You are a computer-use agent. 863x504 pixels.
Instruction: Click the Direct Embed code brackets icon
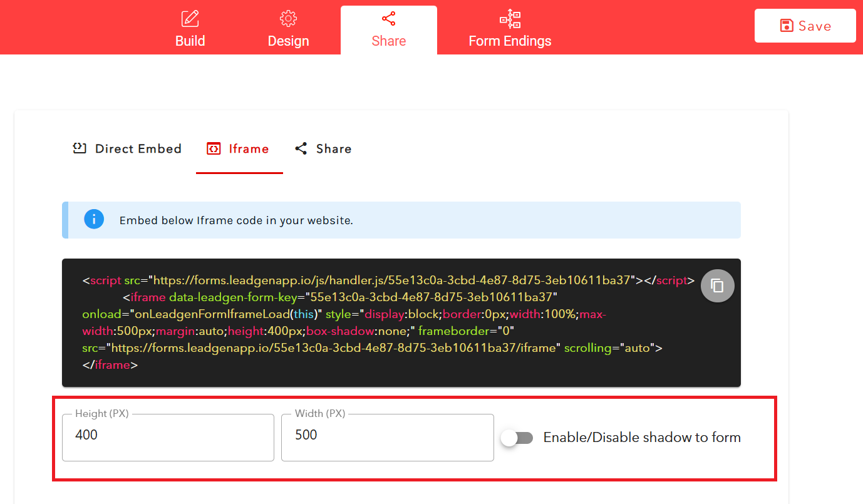click(x=79, y=148)
